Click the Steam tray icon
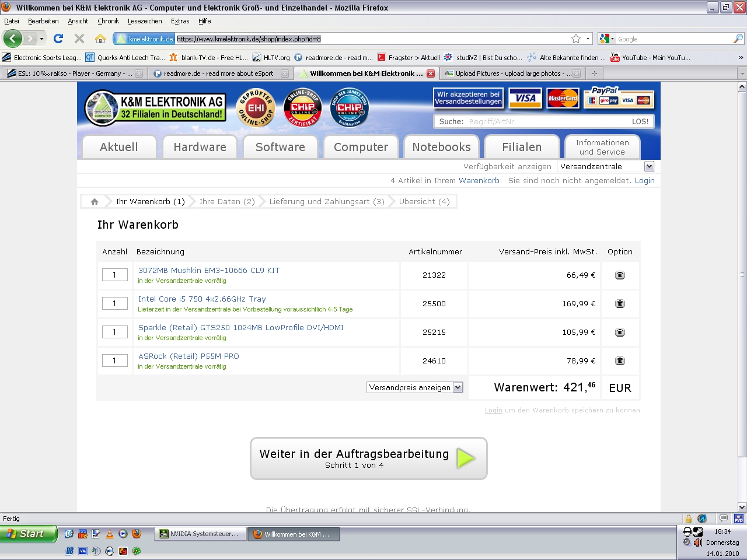This screenshot has width=747, height=560. 697,531
